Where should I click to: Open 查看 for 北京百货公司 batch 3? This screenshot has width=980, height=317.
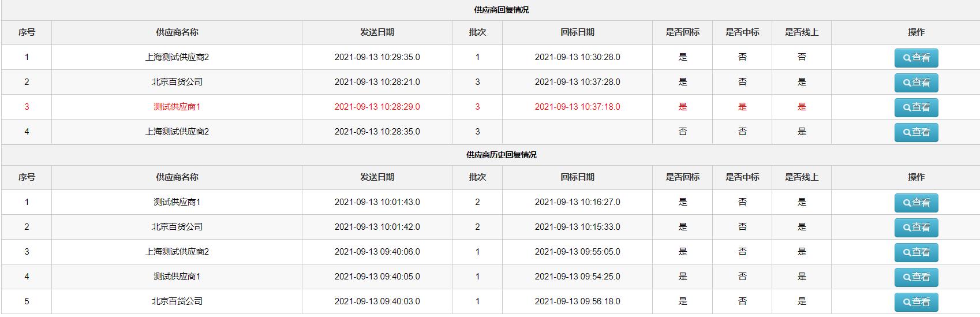(916, 83)
